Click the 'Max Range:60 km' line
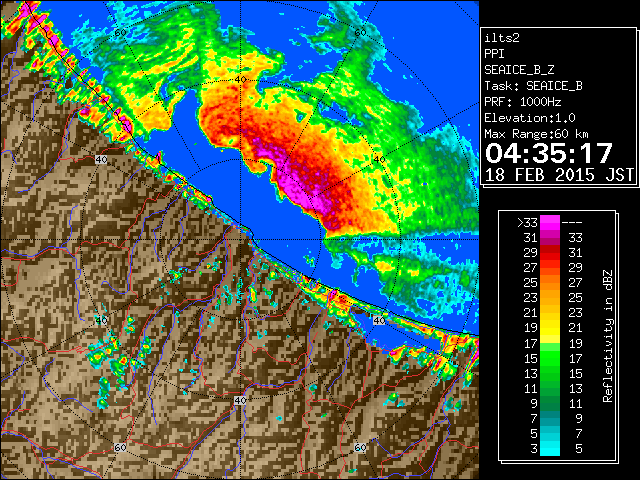 tap(537, 134)
